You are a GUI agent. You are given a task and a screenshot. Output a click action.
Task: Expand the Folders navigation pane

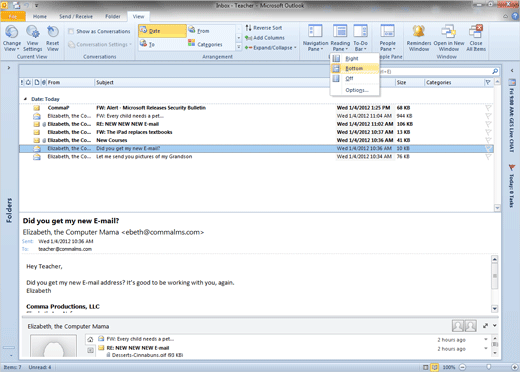point(9,68)
